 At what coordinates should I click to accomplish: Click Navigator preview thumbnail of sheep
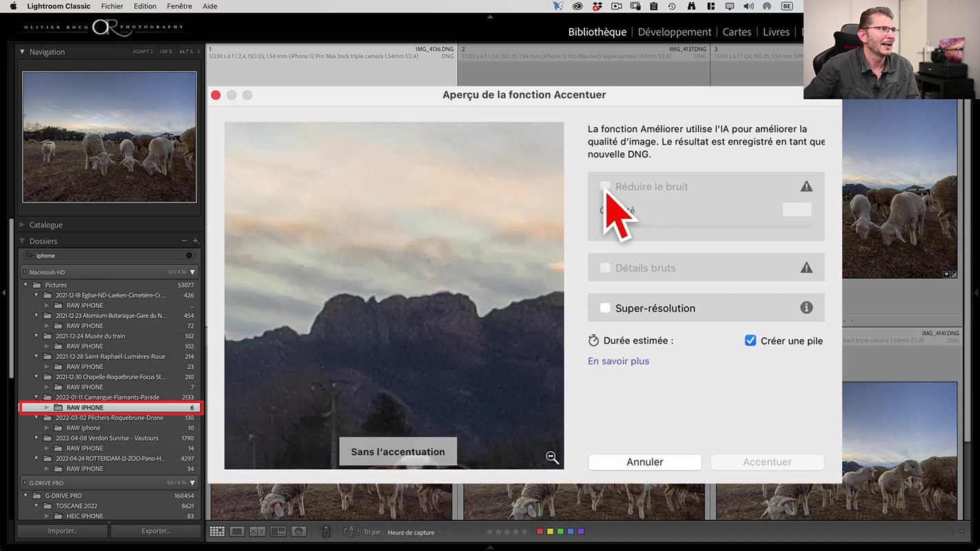110,137
